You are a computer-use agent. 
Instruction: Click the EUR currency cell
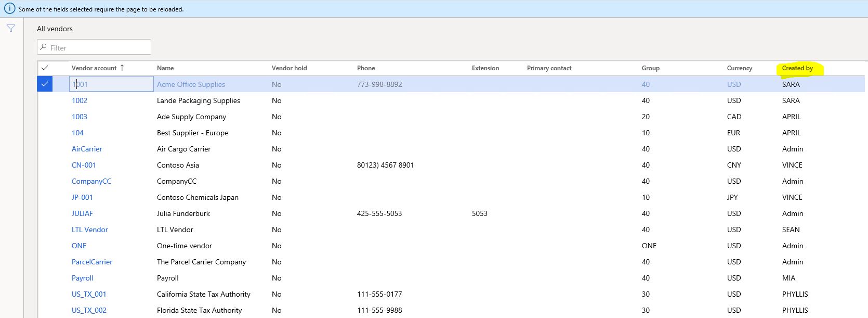pyautogui.click(x=733, y=133)
